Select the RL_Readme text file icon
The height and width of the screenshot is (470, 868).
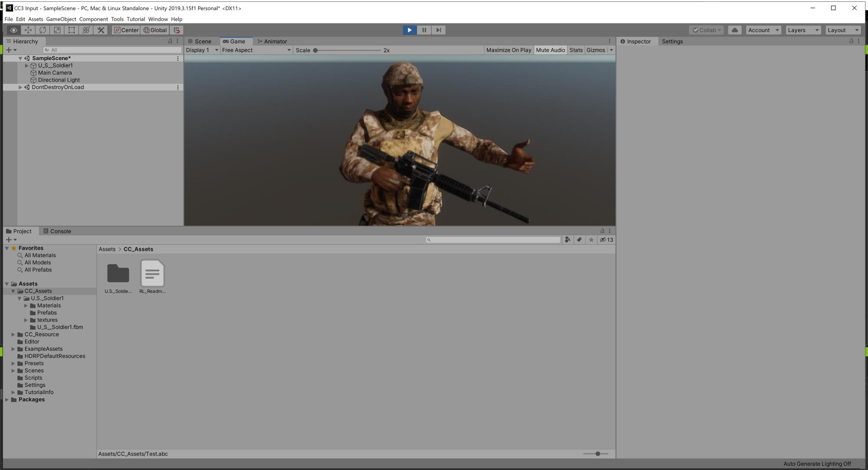[152, 273]
